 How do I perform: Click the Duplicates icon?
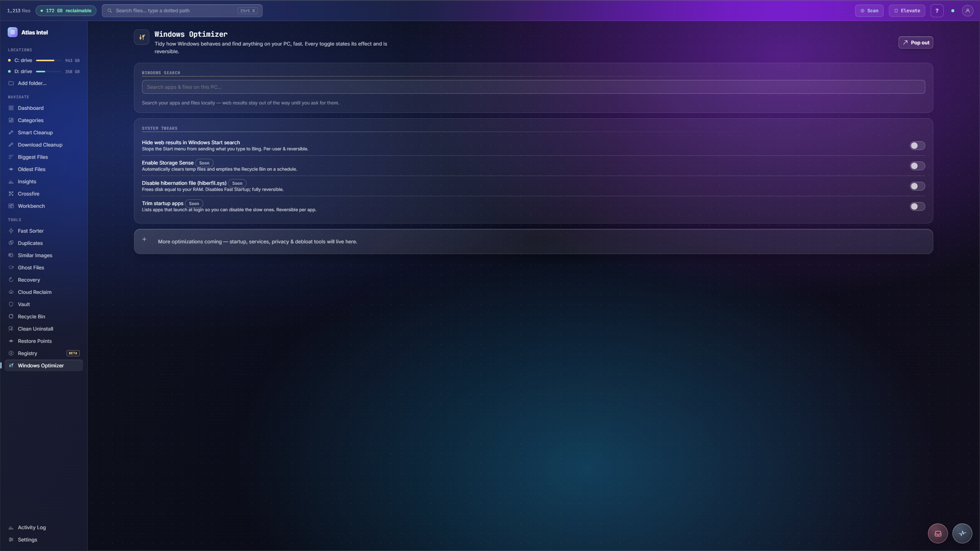[11, 243]
